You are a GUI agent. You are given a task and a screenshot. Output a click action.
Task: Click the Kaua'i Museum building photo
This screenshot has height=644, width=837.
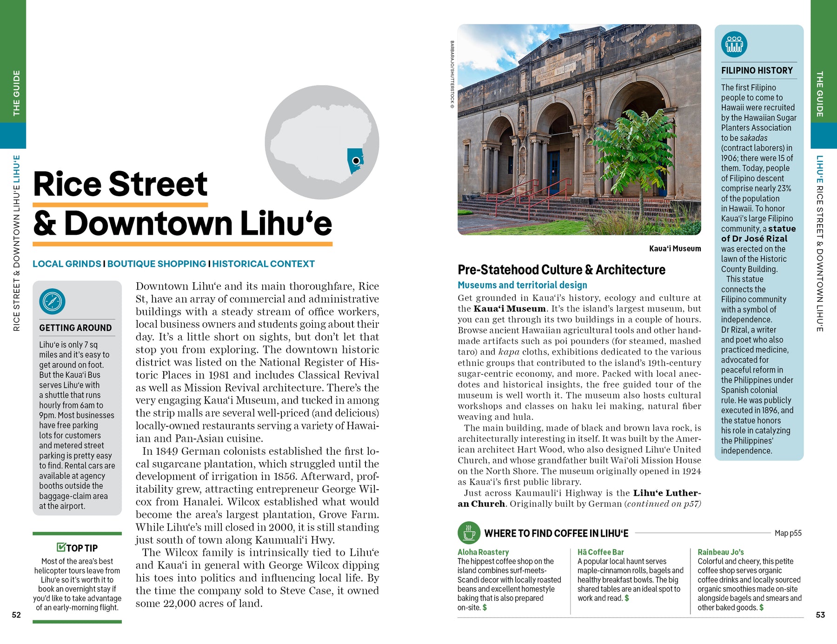pyautogui.click(x=579, y=129)
